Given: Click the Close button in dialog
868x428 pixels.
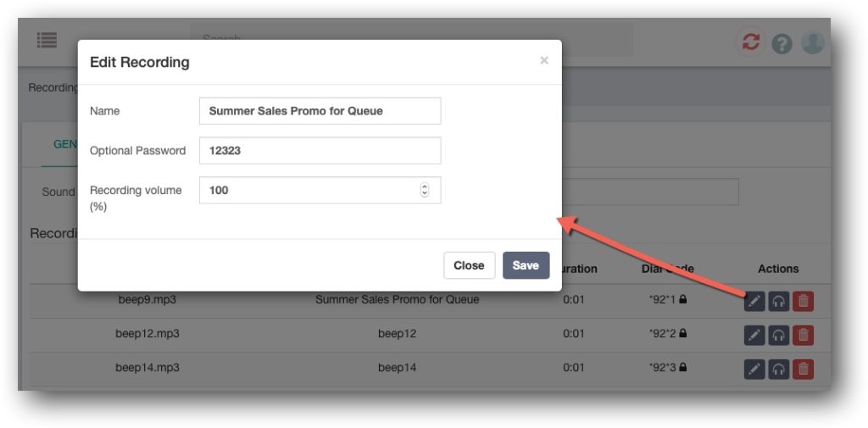Looking at the screenshot, I should 469,265.
